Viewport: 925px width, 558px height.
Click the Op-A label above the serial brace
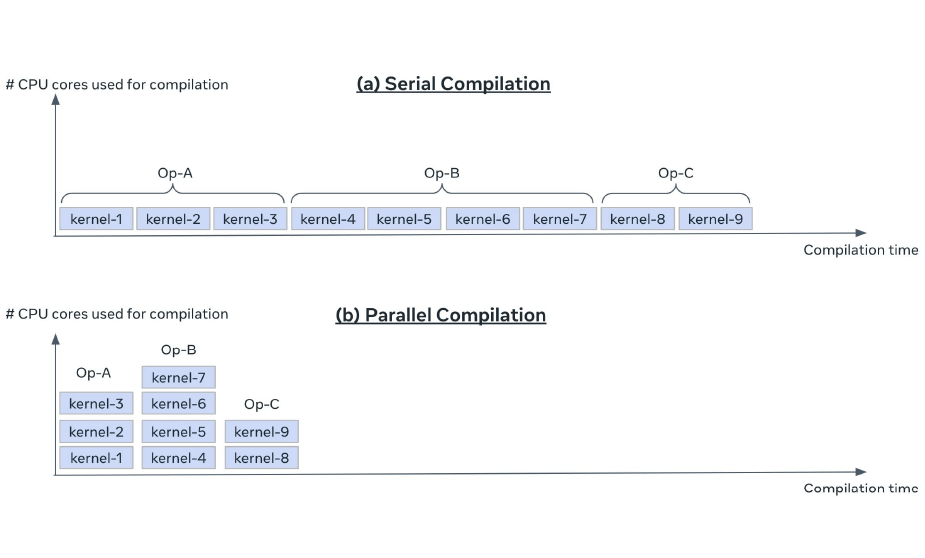click(x=175, y=173)
